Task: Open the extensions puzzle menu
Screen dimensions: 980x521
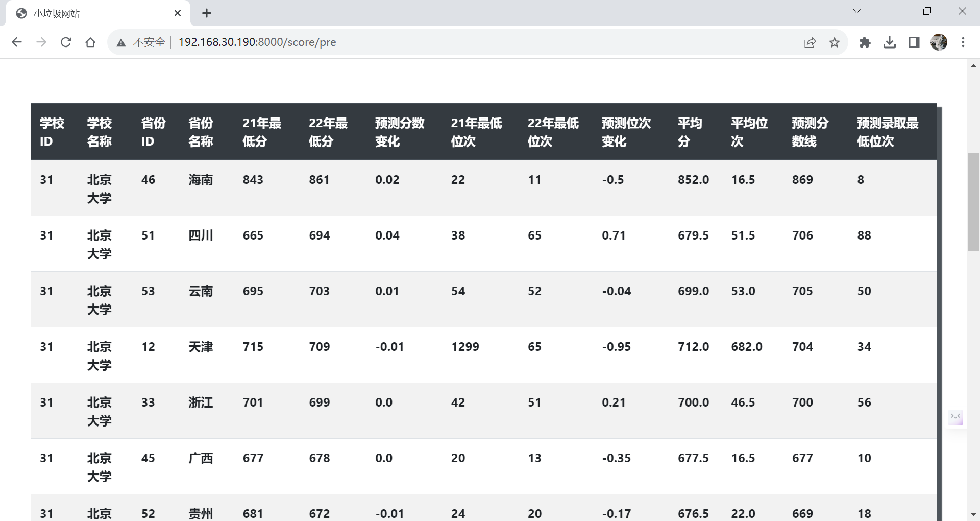Action: 865,42
